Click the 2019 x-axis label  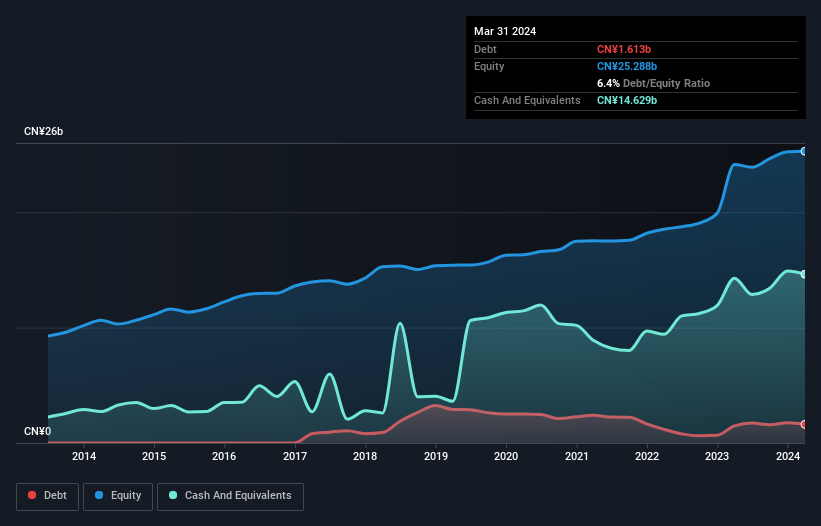point(436,456)
